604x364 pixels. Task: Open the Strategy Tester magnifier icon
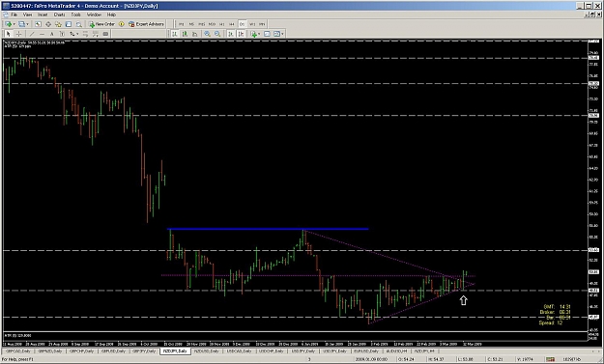pyautogui.click(x=78, y=24)
